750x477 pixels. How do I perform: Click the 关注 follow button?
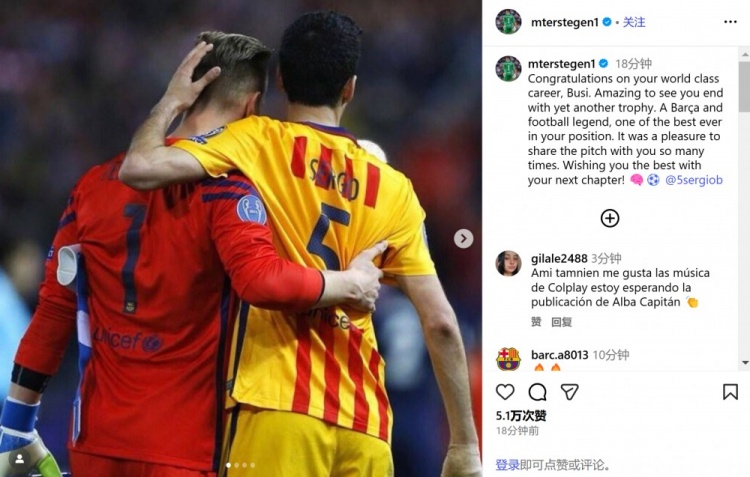634,22
